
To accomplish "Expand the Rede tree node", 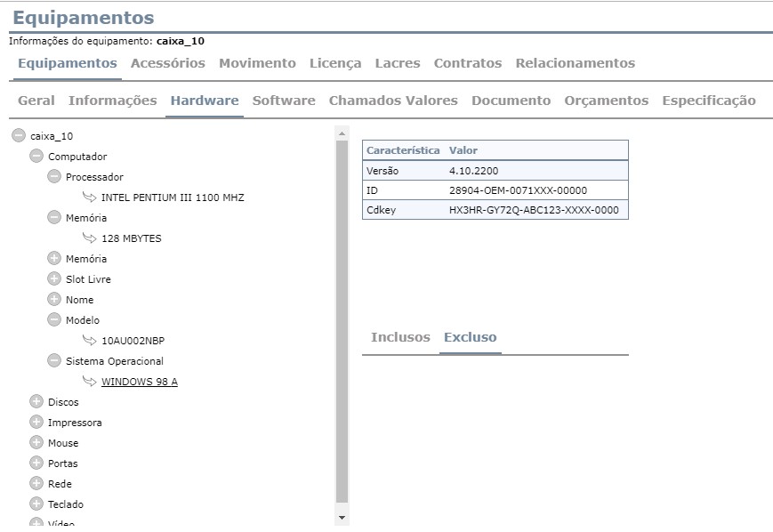I will (x=36, y=484).
